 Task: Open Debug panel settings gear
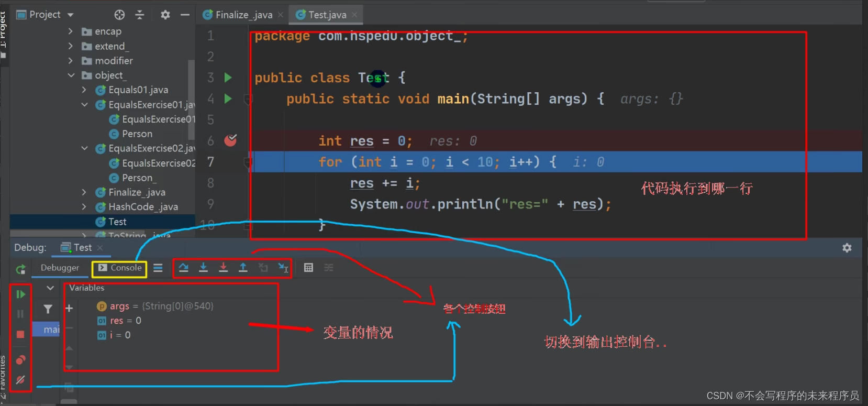847,248
